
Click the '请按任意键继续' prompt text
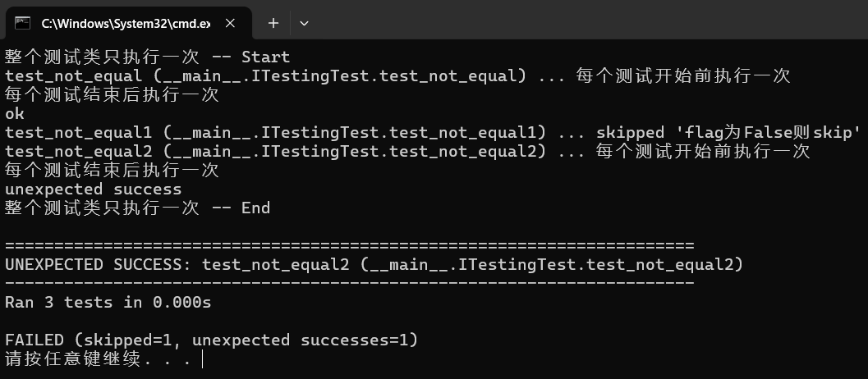pyautogui.click(x=74, y=358)
